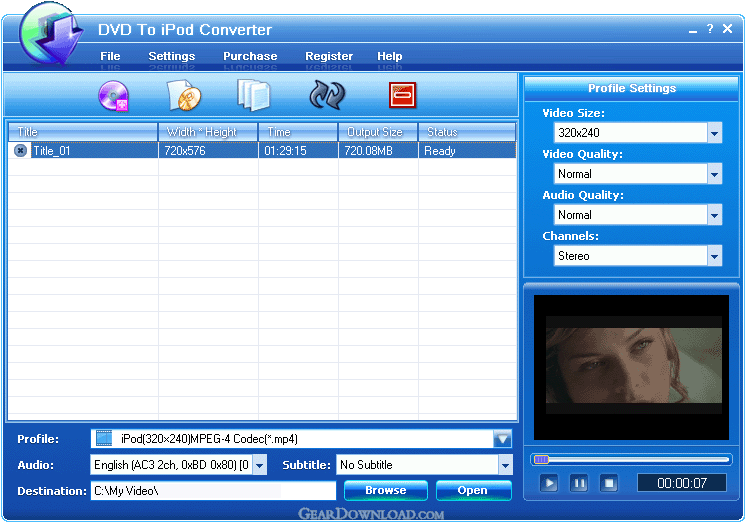This screenshot has height=523, width=745.
Task: Click the question mark help icon
Action: point(709,29)
